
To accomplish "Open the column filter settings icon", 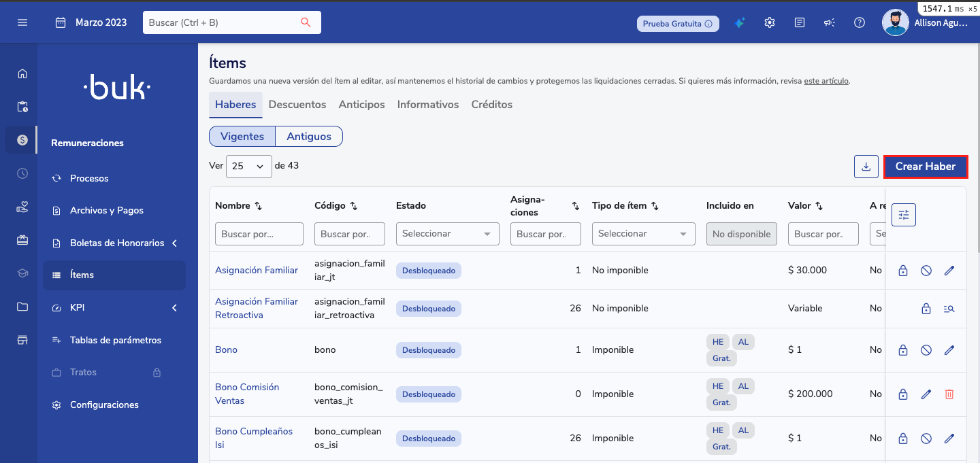I will [x=904, y=215].
